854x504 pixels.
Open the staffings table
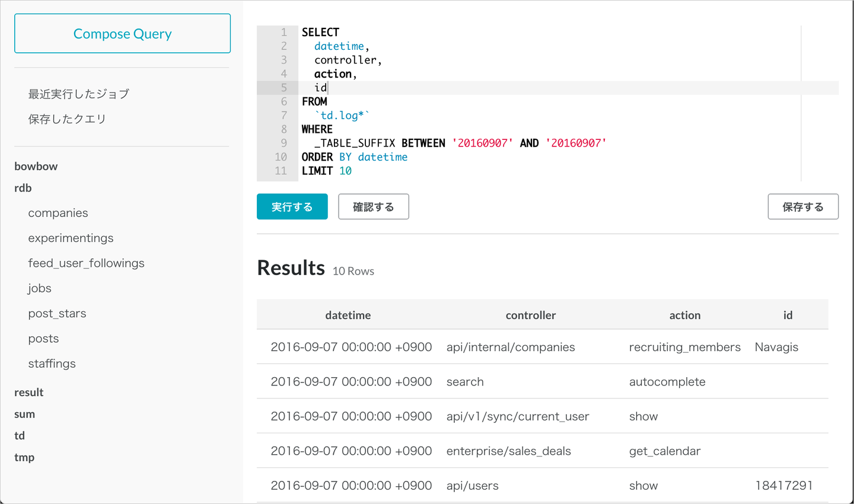tap(52, 364)
